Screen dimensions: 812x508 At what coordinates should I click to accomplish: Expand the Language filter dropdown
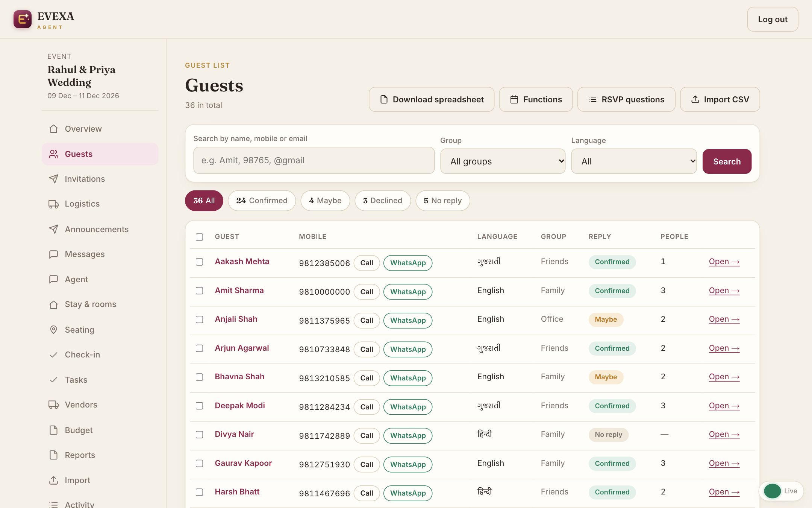634,161
